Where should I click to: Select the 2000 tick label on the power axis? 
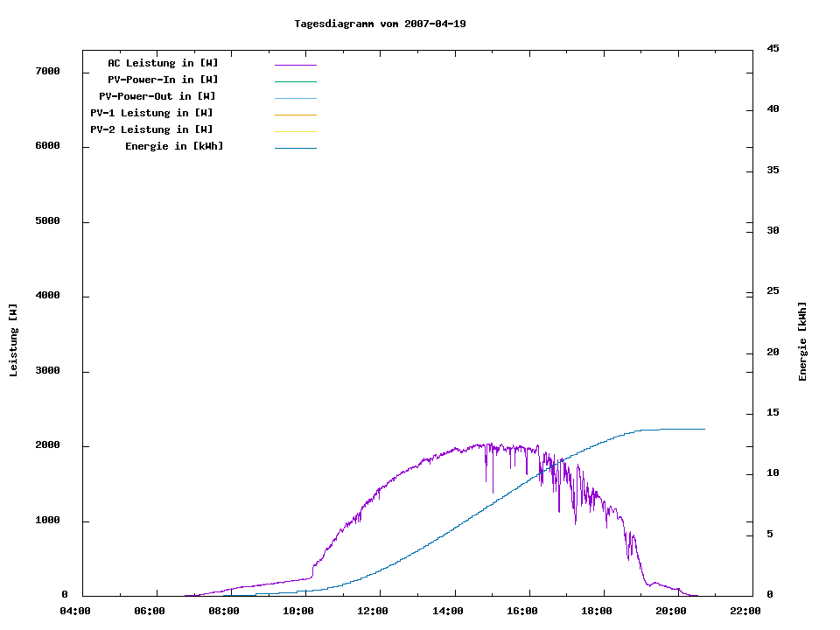(x=46, y=445)
